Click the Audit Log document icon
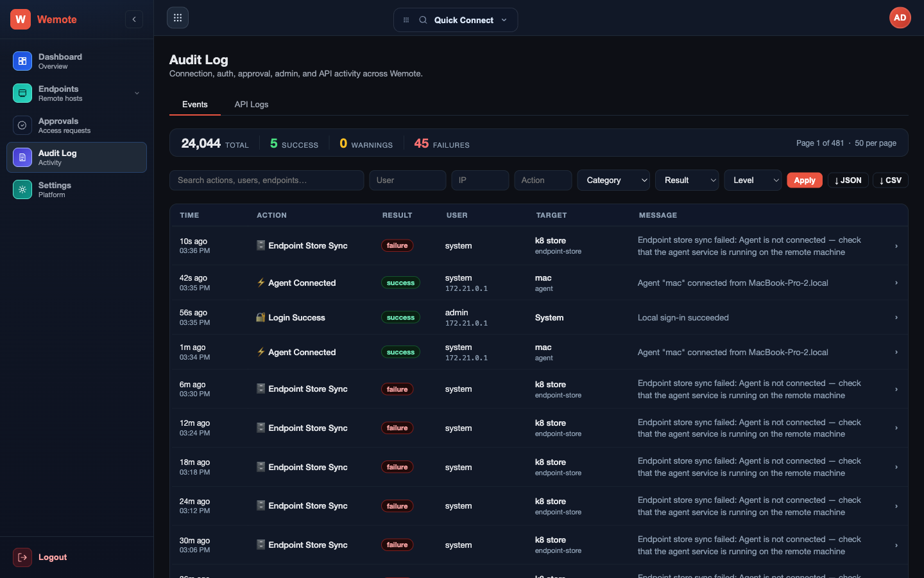 (x=22, y=157)
